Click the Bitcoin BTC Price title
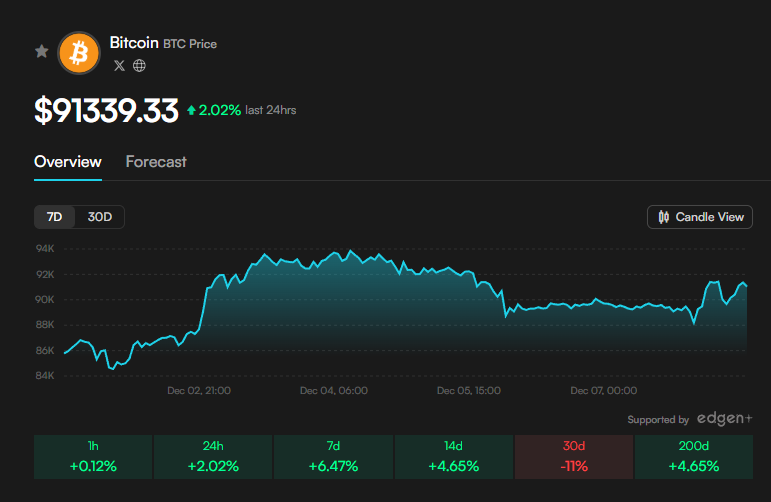Viewport: 771px width, 502px height. pos(163,43)
